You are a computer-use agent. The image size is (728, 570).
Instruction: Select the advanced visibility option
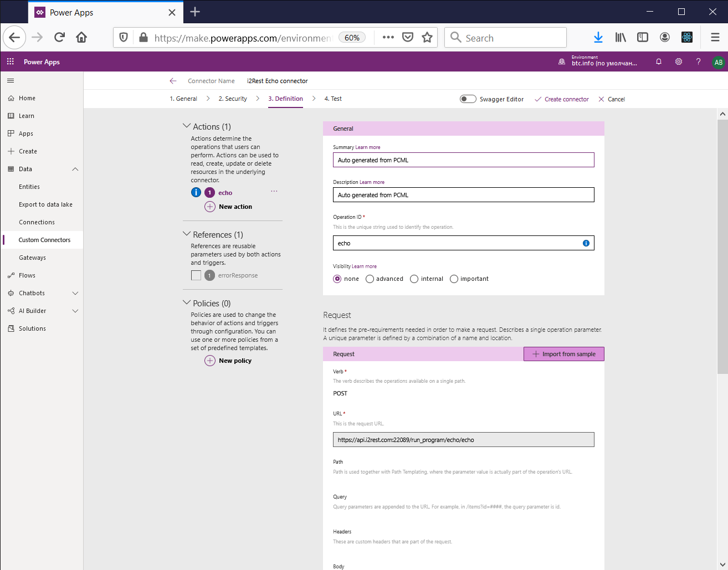(370, 279)
